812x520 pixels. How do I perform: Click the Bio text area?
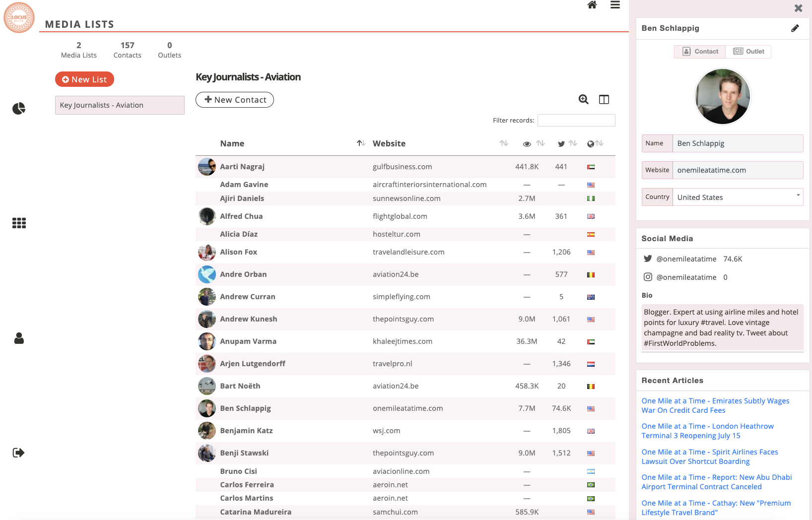pyautogui.click(x=722, y=327)
